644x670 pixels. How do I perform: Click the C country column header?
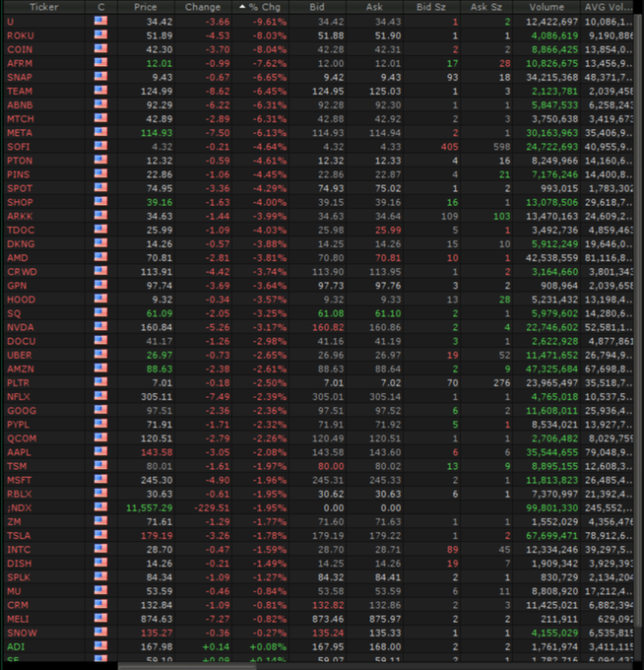pos(101,7)
